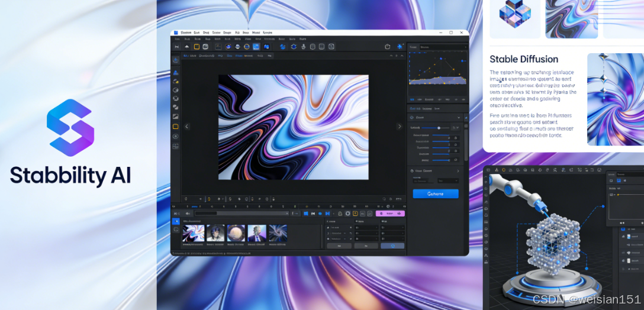The height and width of the screenshot is (310, 644).
Task: Click the text input field above the Generate button
Action: pyautogui.click(x=423, y=180)
